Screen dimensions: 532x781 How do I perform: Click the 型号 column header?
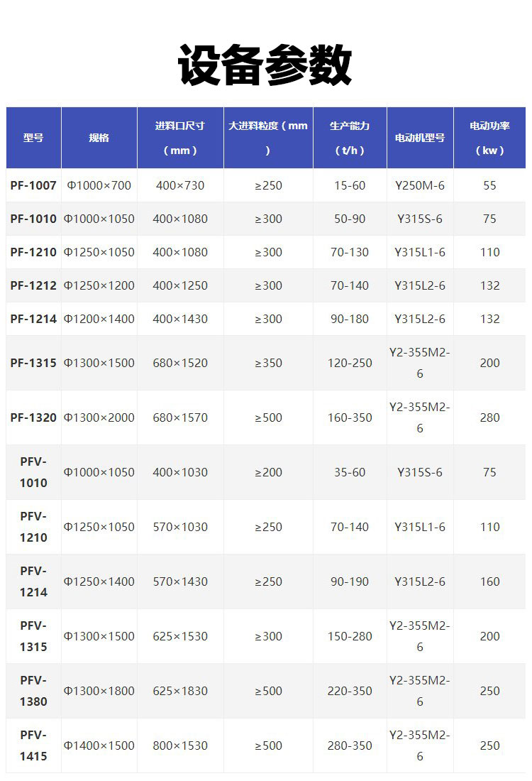[33, 138]
